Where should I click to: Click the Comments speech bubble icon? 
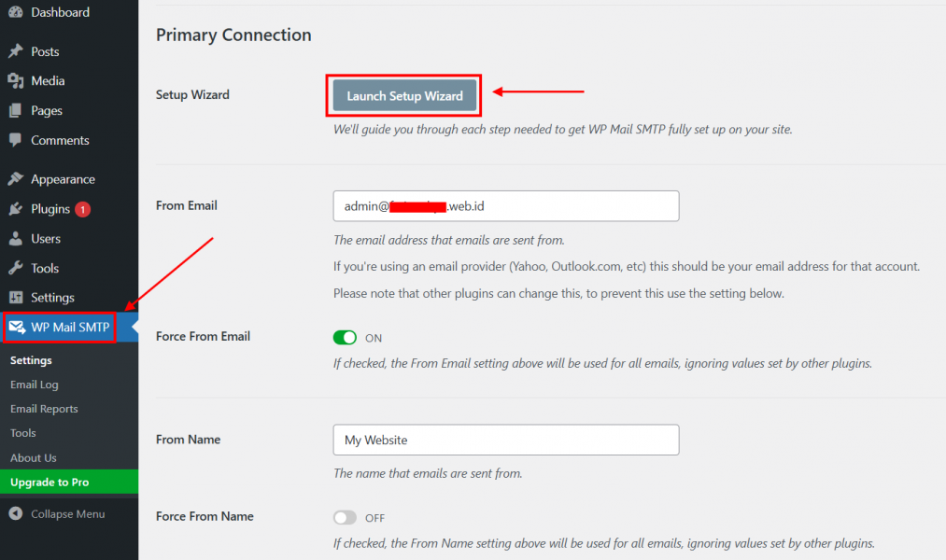[x=16, y=140]
